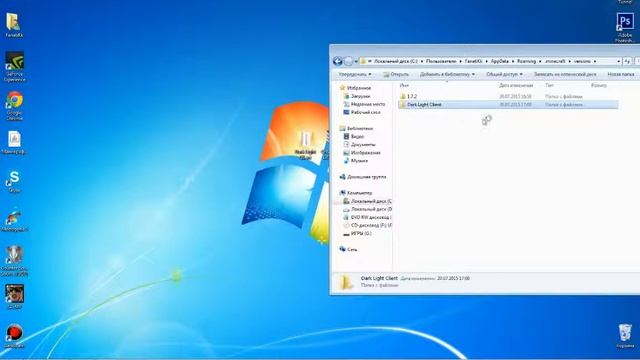The height and width of the screenshot is (360, 640).
Task: Open the address bar history dropdown arrow
Action: (x=618, y=61)
